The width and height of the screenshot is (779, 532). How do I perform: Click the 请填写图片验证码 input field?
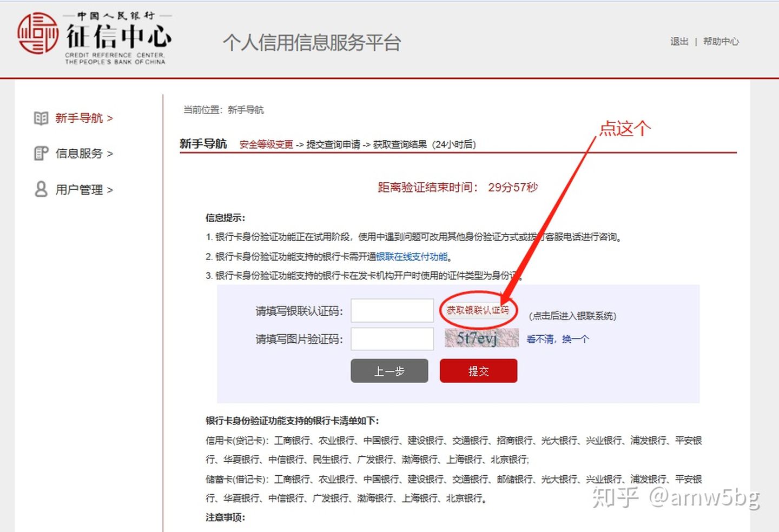pos(392,338)
